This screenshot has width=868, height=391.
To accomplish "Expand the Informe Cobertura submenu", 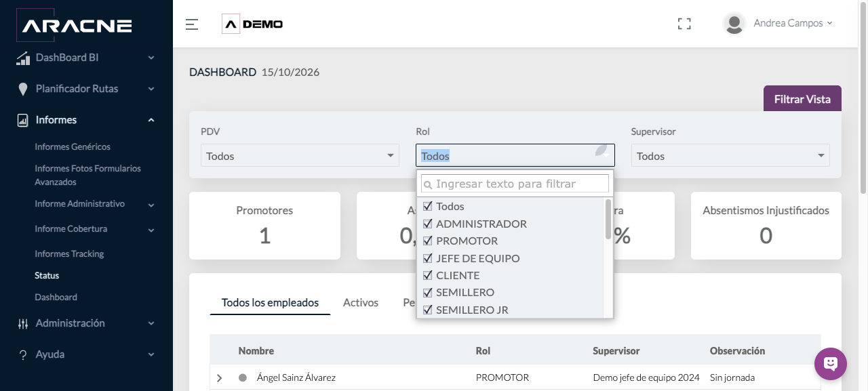I will pos(151,230).
